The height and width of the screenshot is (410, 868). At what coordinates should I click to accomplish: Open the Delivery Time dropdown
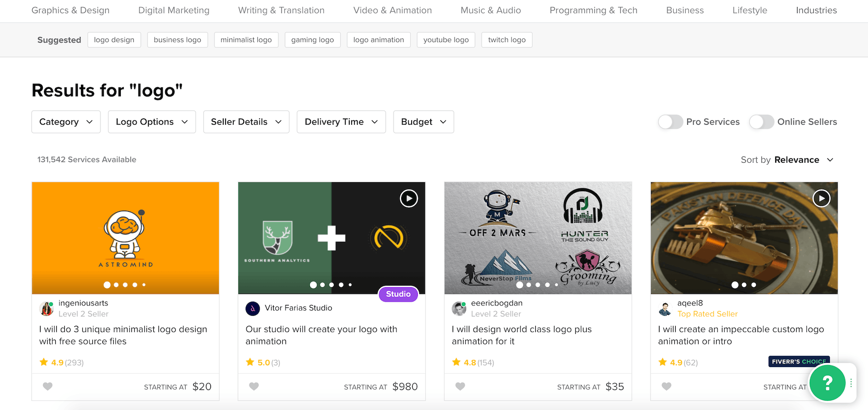pos(341,122)
